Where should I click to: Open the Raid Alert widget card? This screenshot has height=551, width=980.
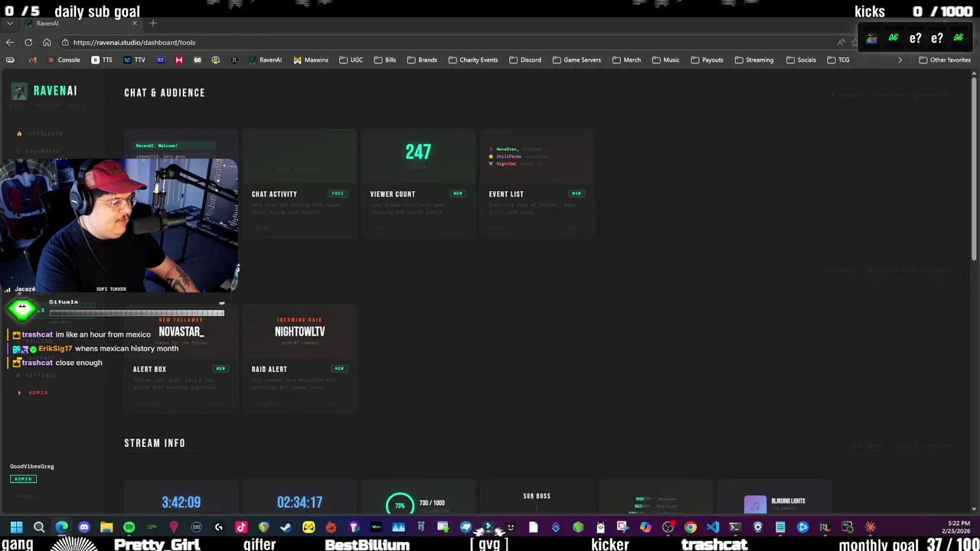[x=299, y=359]
